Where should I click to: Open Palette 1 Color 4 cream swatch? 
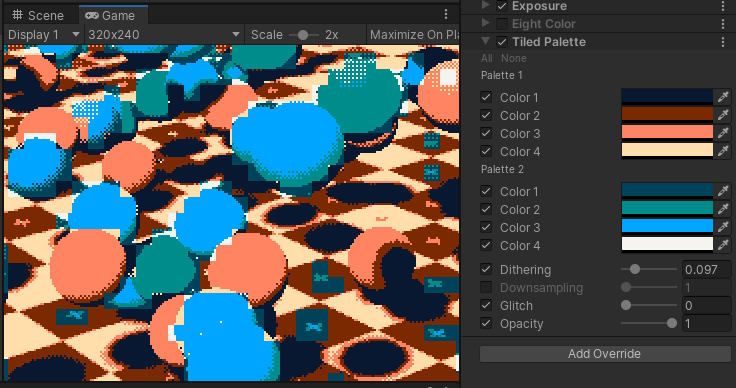[x=667, y=151]
